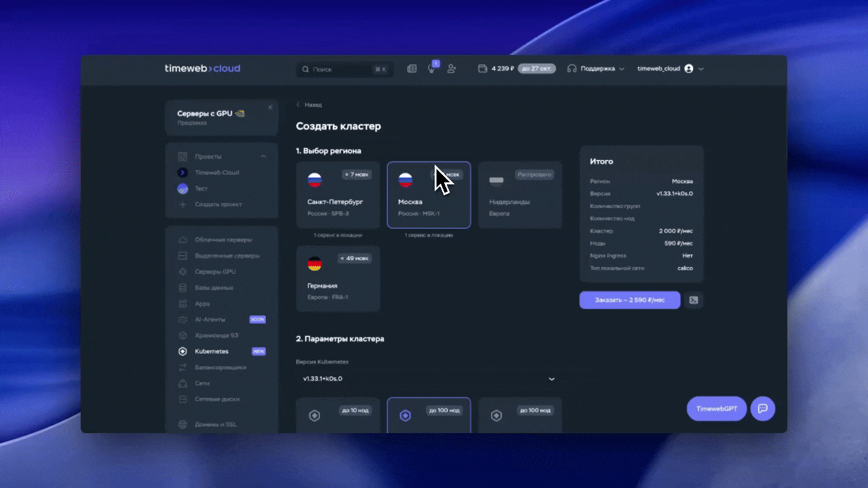Open the Версия Kubernetes dropdown
868x488 pixels.
(429, 378)
